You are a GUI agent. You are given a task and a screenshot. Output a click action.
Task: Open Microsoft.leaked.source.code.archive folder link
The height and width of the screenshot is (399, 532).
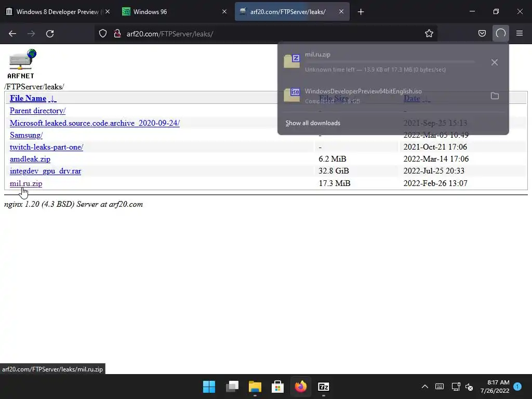pyautogui.click(x=95, y=123)
